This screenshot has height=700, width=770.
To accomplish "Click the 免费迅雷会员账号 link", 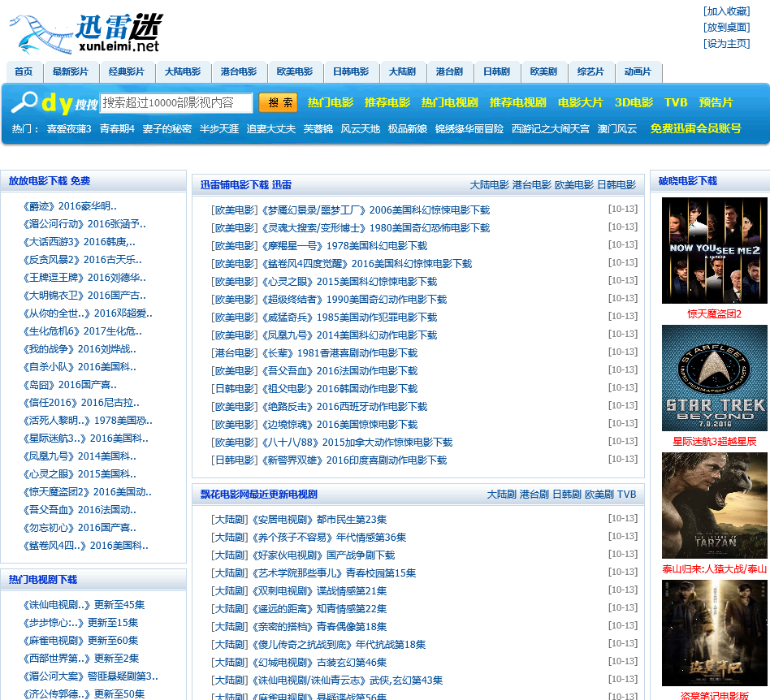I will (x=695, y=128).
